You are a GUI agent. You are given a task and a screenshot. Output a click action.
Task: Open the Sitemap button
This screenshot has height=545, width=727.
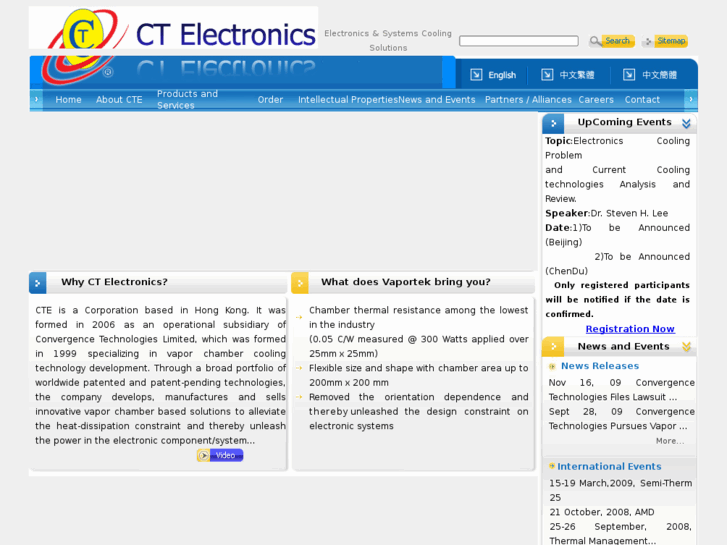671,41
